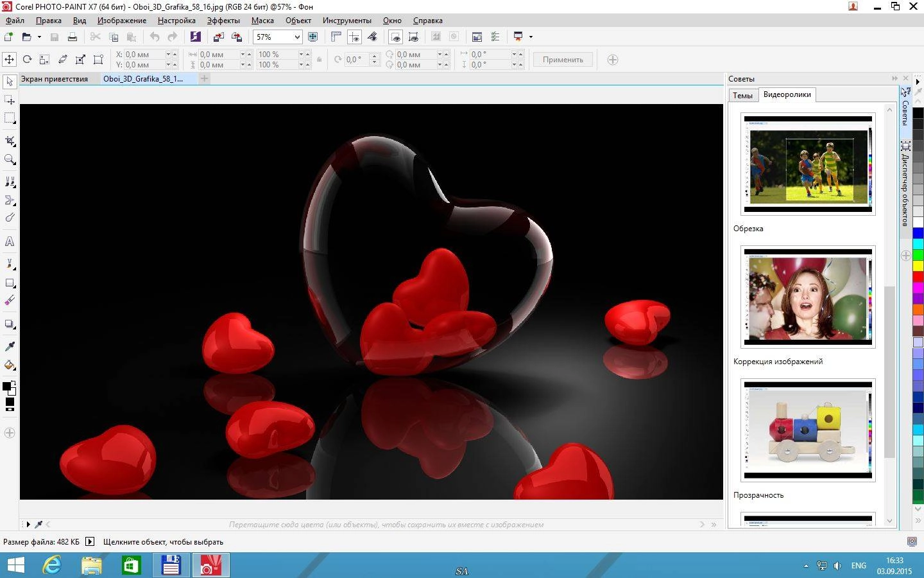Expand the color palette fully
Viewport: 924px width, 578px height.
(x=918, y=520)
